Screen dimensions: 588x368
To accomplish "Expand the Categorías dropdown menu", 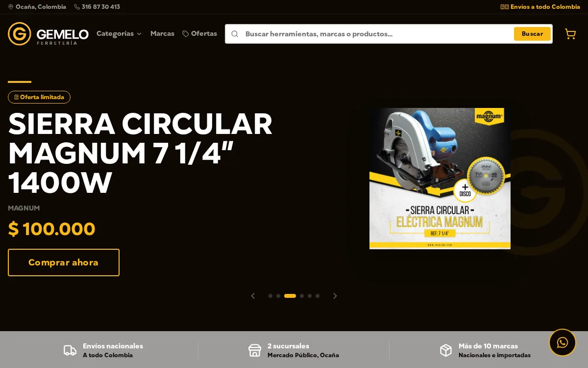I will [x=119, y=34].
